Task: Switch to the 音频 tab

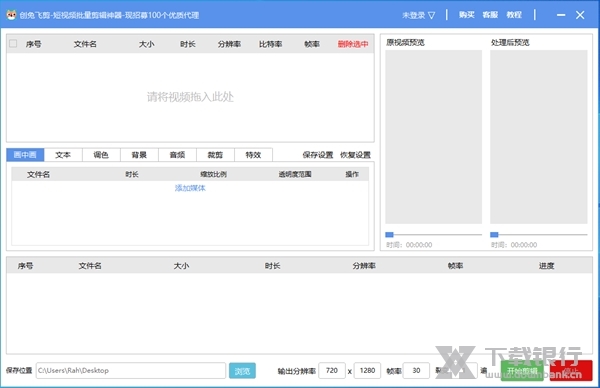Action: click(x=177, y=155)
